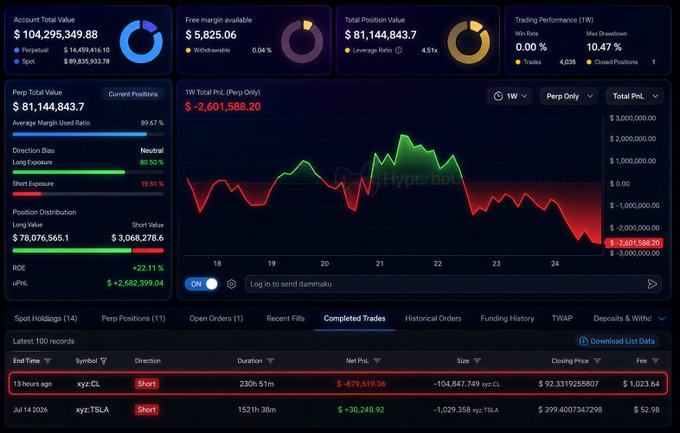Click the gold position value donut chart
680x433 pixels.
click(x=468, y=42)
